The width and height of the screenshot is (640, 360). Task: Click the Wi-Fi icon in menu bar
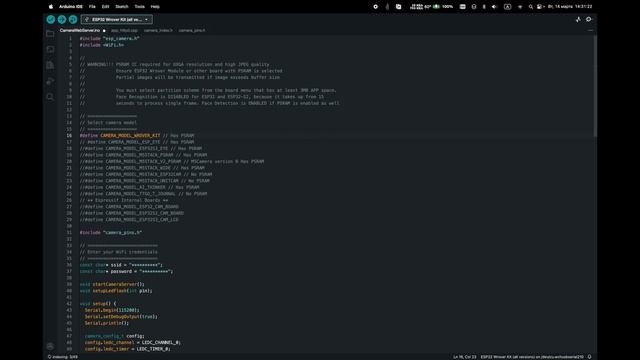click(520, 7)
